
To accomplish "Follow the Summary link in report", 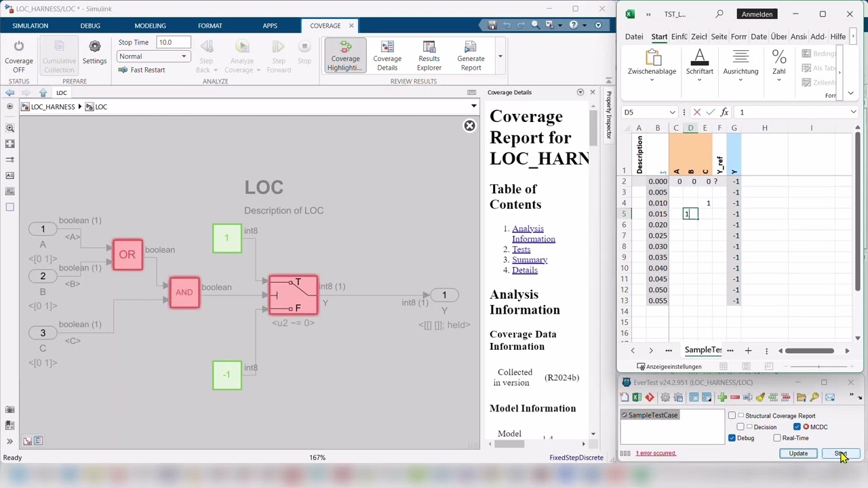I will coord(530,260).
